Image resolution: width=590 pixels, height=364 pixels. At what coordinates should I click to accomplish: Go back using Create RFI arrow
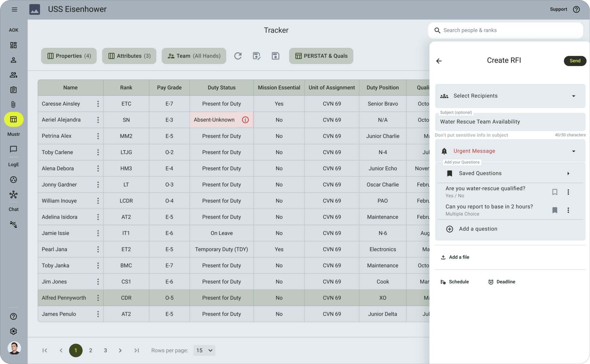point(439,61)
